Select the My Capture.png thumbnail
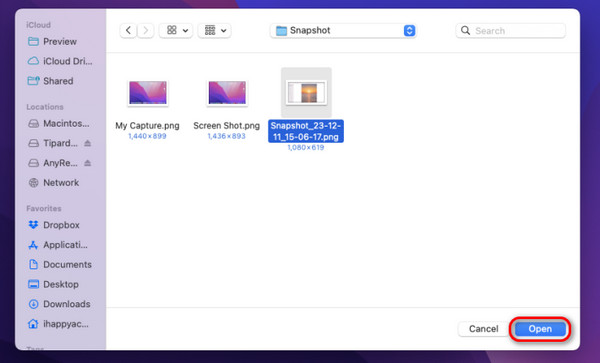 (x=148, y=93)
